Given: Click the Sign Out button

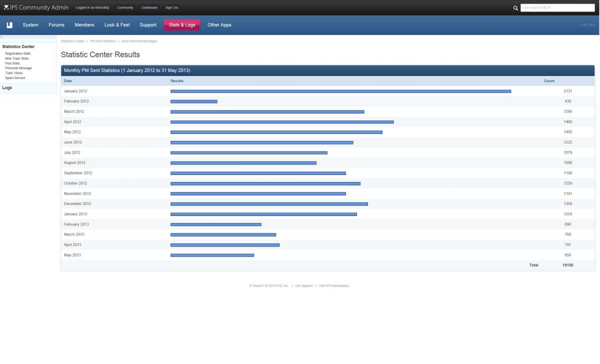Looking at the screenshot, I should point(171,7).
